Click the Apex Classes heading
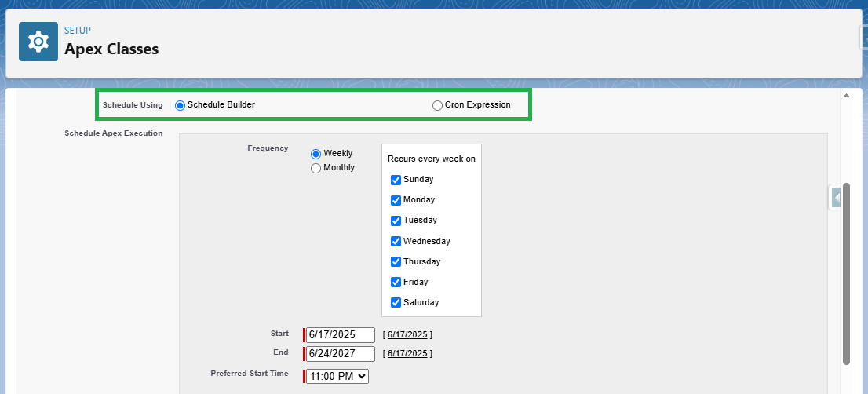 [111, 49]
